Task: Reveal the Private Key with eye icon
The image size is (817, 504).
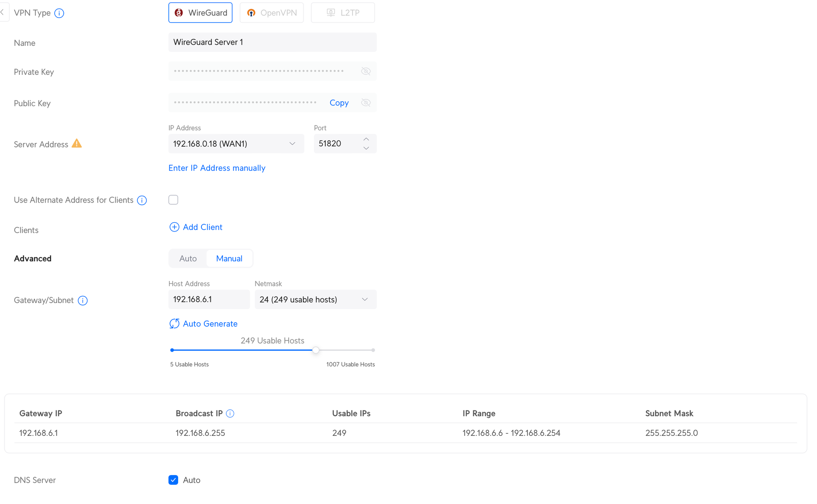Action: pos(366,71)
